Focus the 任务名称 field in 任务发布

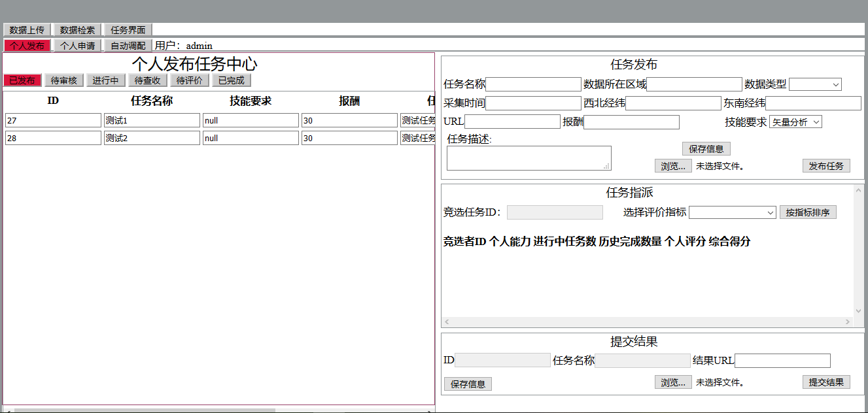pyautogui.click(x=533, y=84)
